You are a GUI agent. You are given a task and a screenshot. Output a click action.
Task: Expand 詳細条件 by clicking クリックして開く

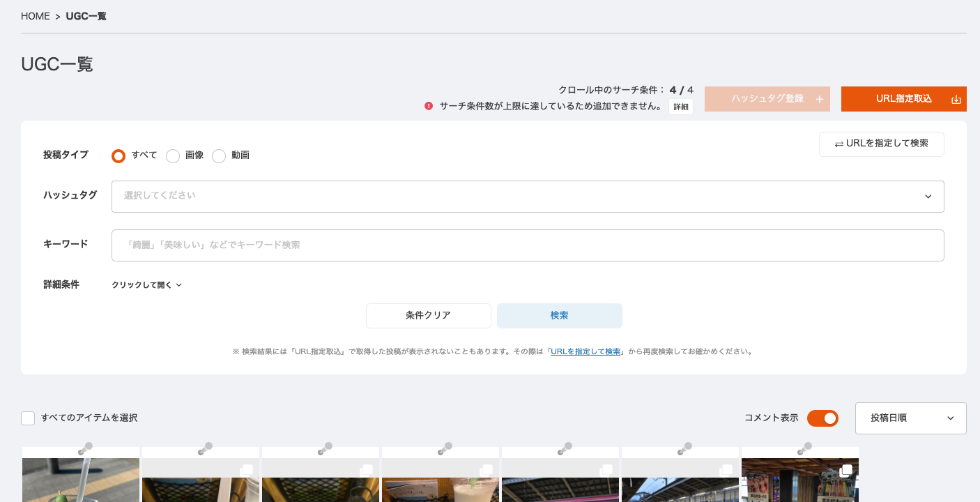(x=146, y=285)
